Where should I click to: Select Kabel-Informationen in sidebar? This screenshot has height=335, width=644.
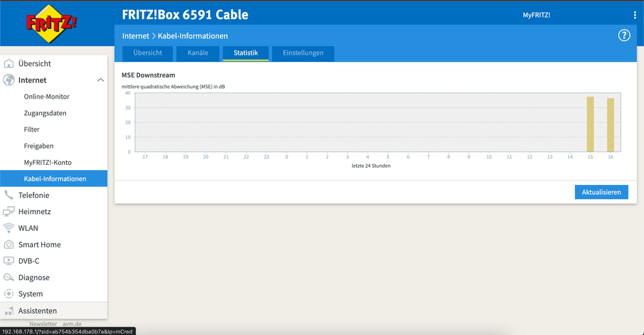[x=54, y=178]
